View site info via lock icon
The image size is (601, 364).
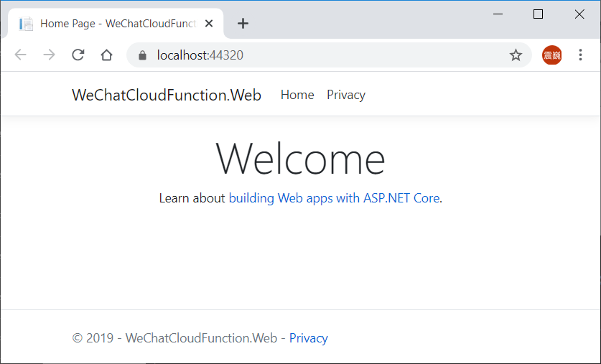(x=142, y=55)
